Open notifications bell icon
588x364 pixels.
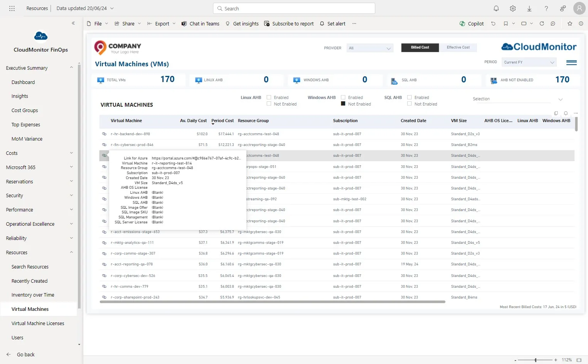pos(496,8)
